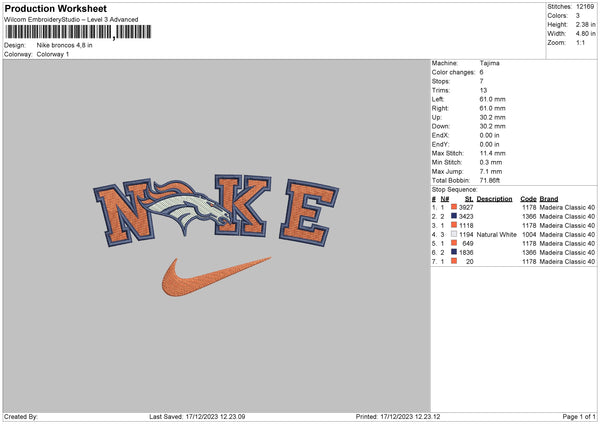Image resolution: width=600 pixels, height=424 pixels.
Task: Click the orange swatch in stop row 3
Action: tap(454, 225)
